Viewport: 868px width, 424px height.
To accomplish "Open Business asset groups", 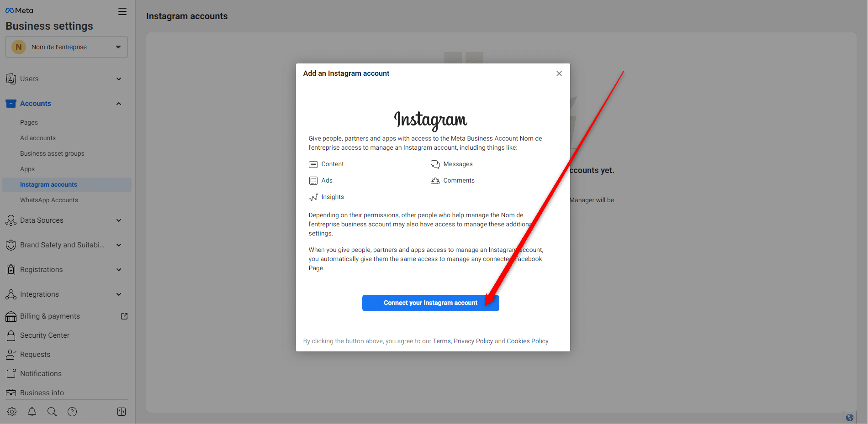I will click(52, 153).
